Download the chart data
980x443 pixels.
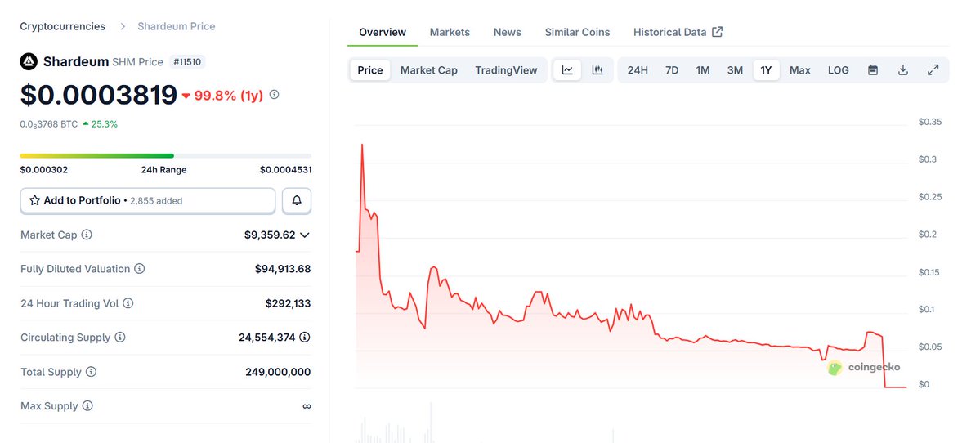(902, 70)
